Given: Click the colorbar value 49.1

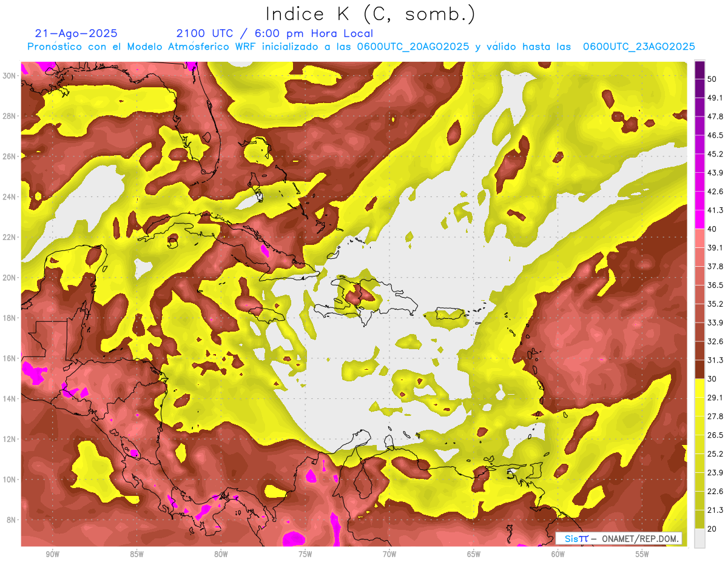Looking at the screenshot, I should coord(715,98).
